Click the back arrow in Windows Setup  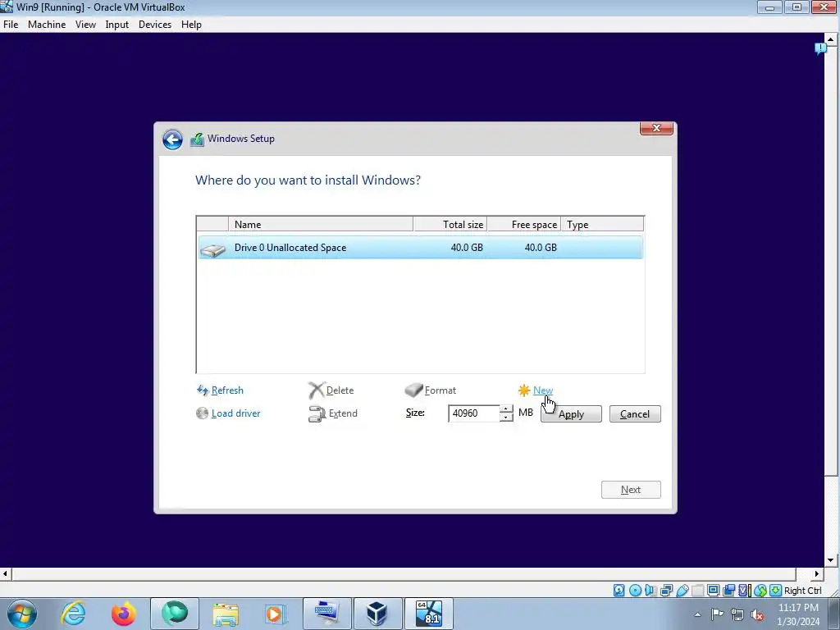point(172,139)
